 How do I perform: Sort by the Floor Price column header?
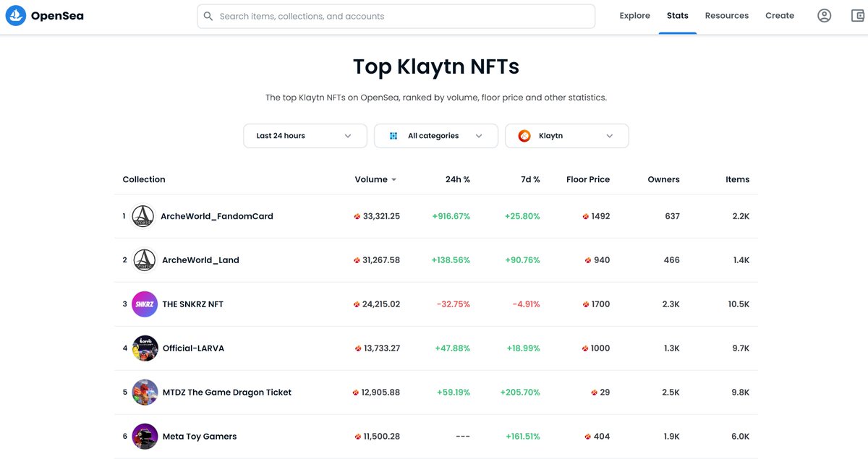point(588,179)
